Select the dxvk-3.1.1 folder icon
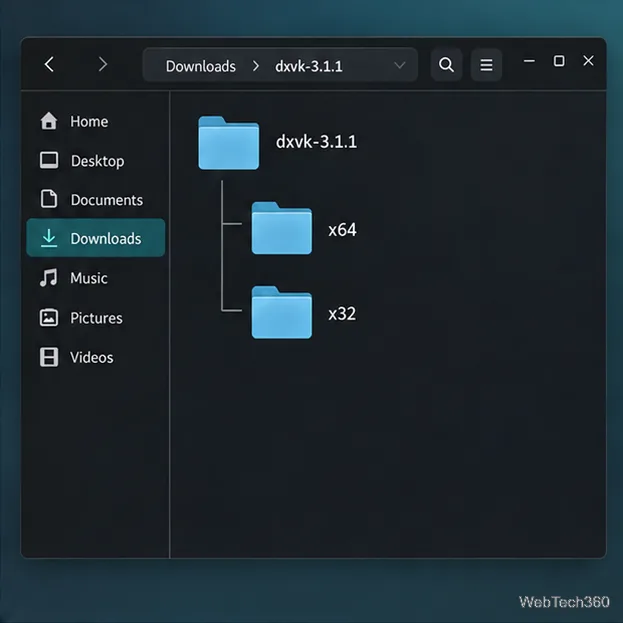This screenshot has height=623, width=623. click(x=228, y=143)
